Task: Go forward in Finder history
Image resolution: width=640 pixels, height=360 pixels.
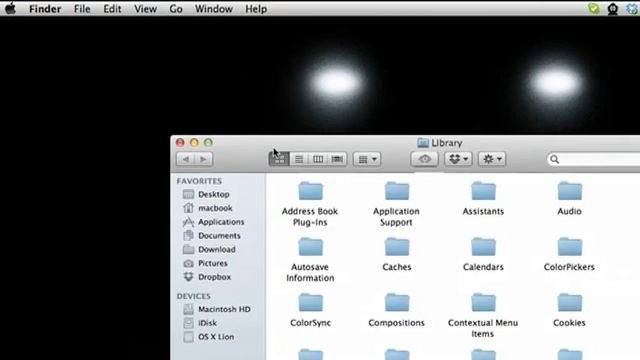Action: coord(204,159)
